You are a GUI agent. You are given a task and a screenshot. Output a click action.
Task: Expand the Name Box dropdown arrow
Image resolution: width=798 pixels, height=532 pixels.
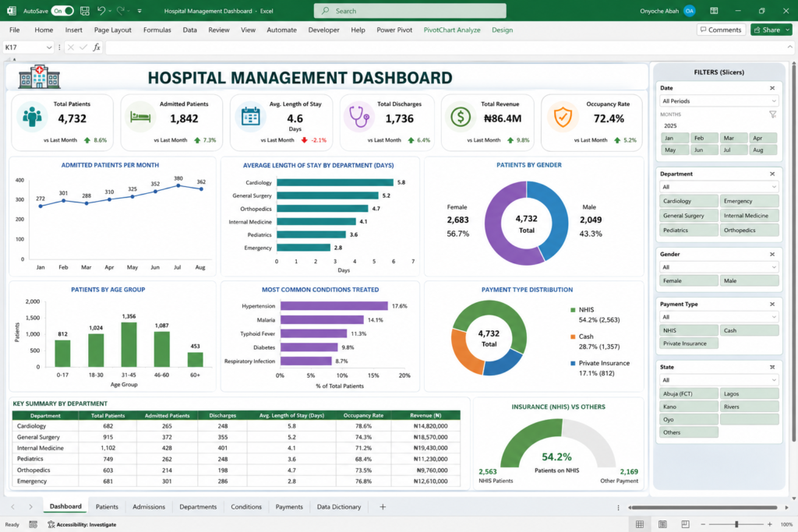pos(49,48)
